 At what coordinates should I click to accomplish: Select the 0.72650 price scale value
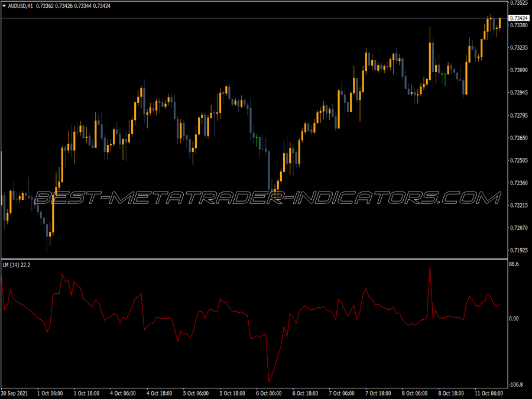tap(519, 138)
